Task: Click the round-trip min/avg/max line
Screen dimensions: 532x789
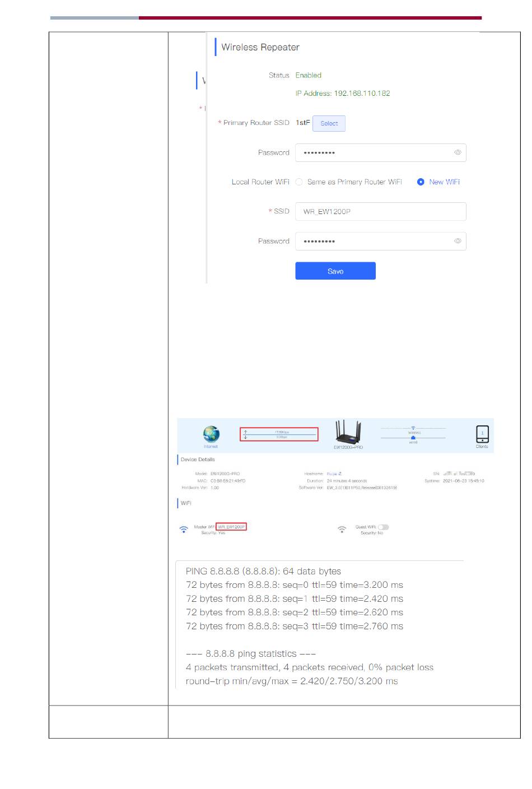Action: coord(292,681)
